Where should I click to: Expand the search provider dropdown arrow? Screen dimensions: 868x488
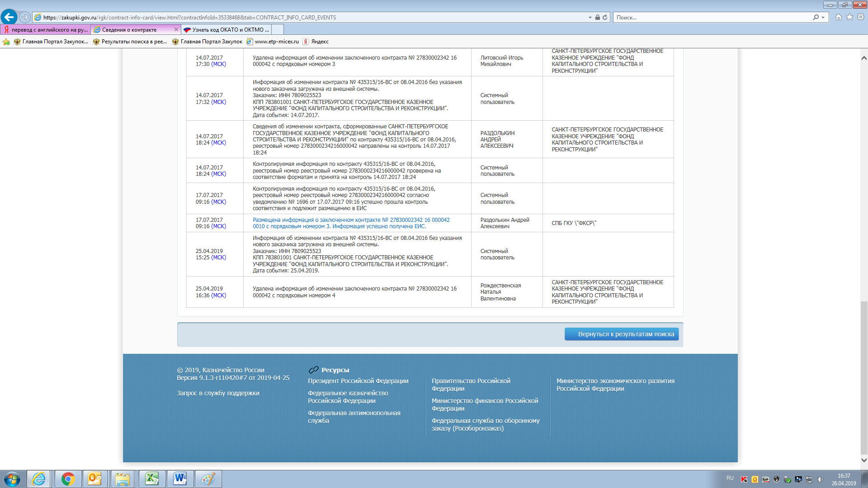click(x=823, y=17)
